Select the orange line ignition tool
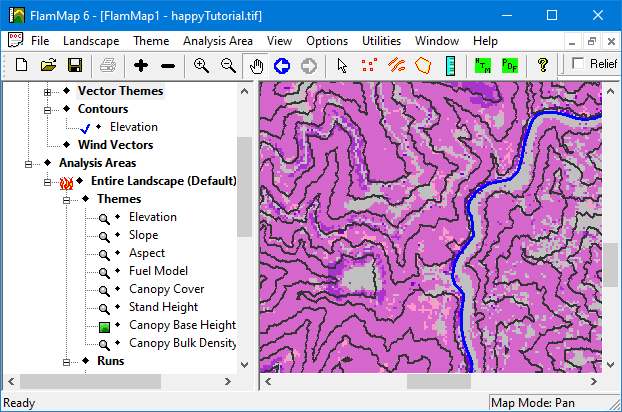Image resolution: width=622 pixels, height=412 pixels. (397, 65)
